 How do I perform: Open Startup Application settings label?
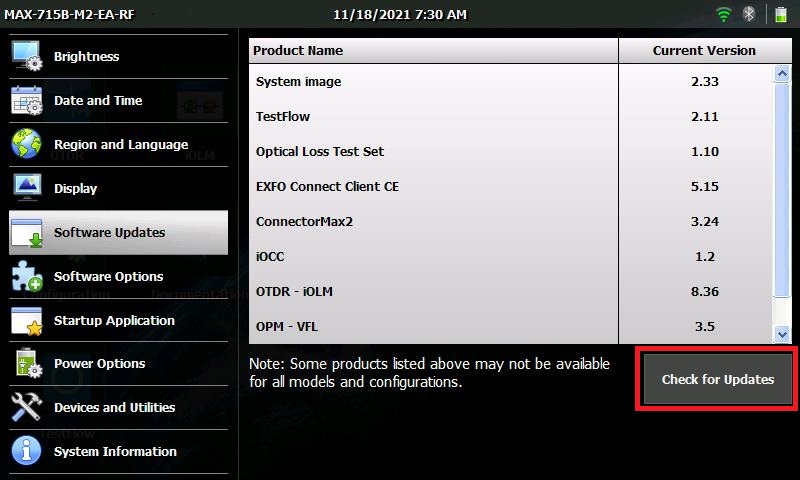114,320
